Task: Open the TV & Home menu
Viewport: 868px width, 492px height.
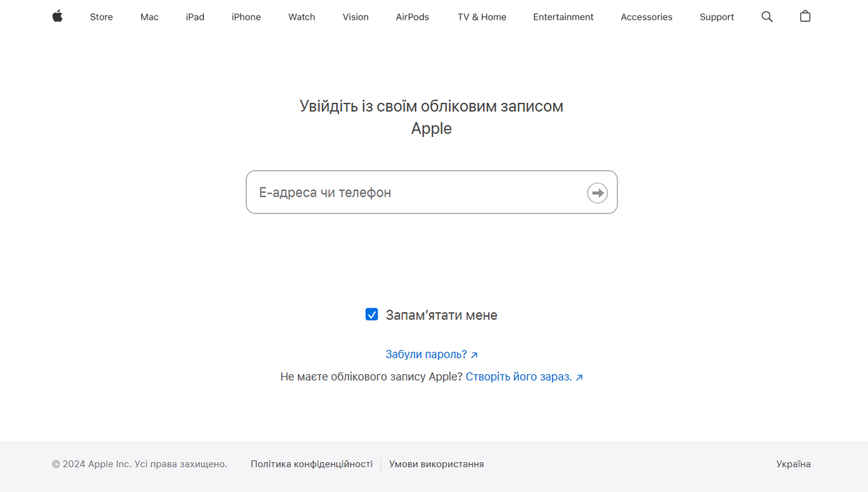Action: 482,17
